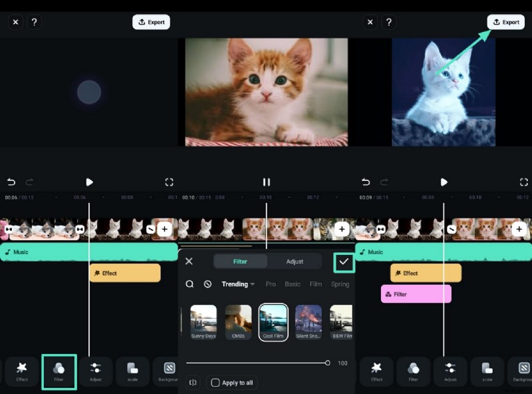
Task: Enter fullscreen preview mode
Action: coord(169,182)
